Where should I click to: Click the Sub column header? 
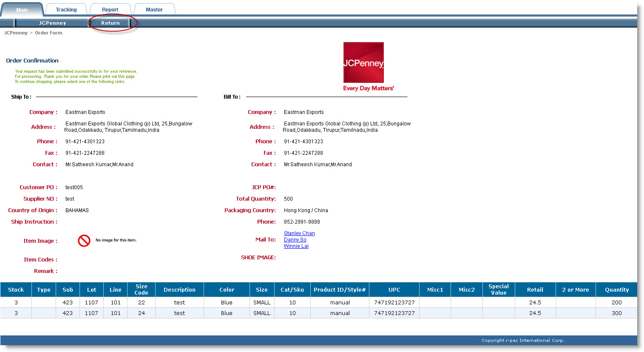pyautogui.click(x=68, y=290)
